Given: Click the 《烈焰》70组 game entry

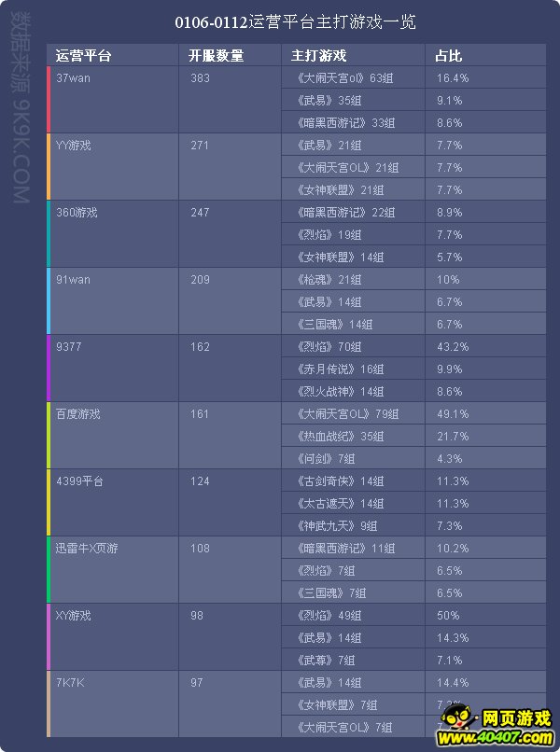Looking at the screenshot, I should pyautogui.click(x=329, y=346).
